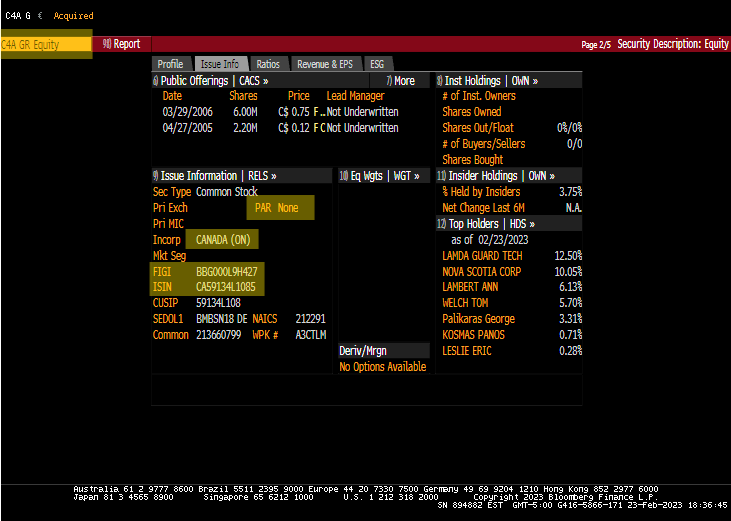The height and width of the screenshot is (521, 731).
Task: Click the Pri Exch label
Action: [170, 207]
